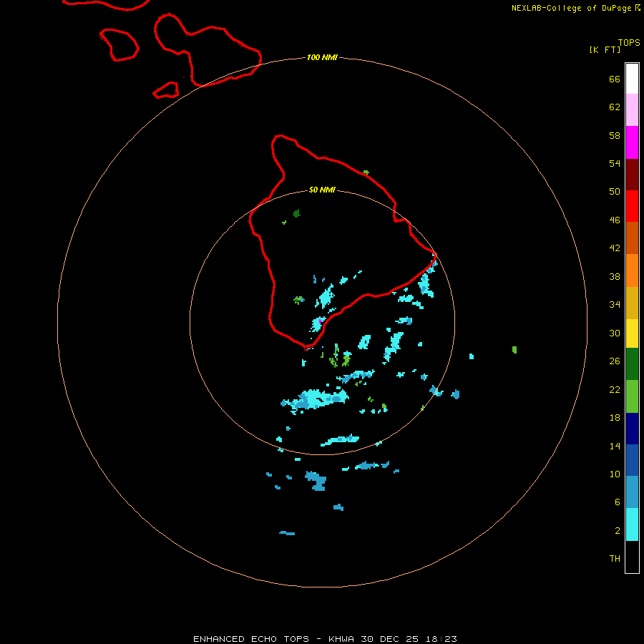Click the 100 NMI range ring label

pyautogui.click(x=322, y=57)
